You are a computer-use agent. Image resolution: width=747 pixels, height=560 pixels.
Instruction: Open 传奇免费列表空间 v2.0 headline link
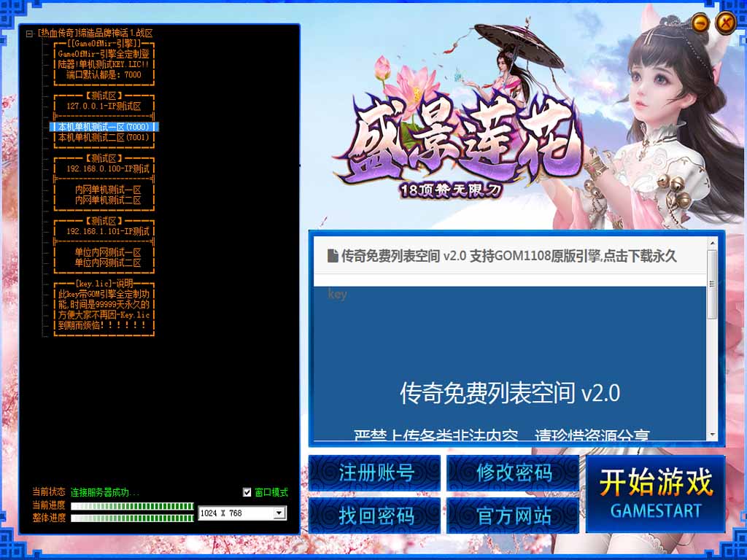(x=508, y=256)
